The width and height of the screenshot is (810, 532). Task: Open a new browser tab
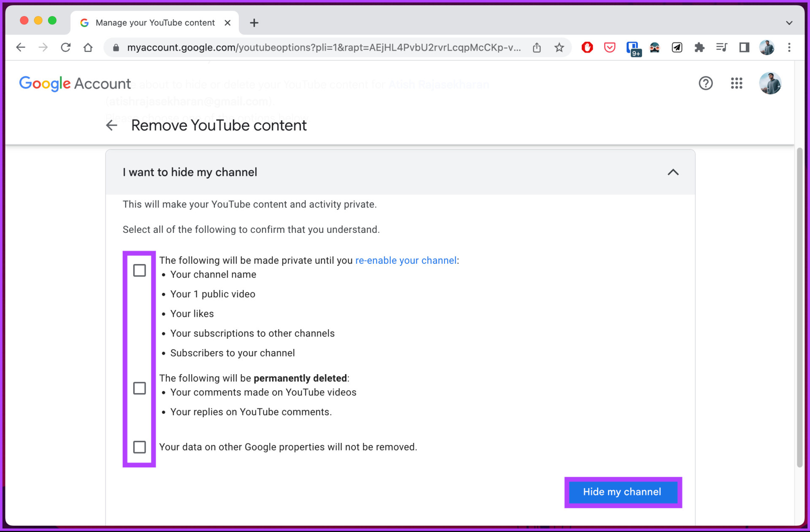click(254, 23)
